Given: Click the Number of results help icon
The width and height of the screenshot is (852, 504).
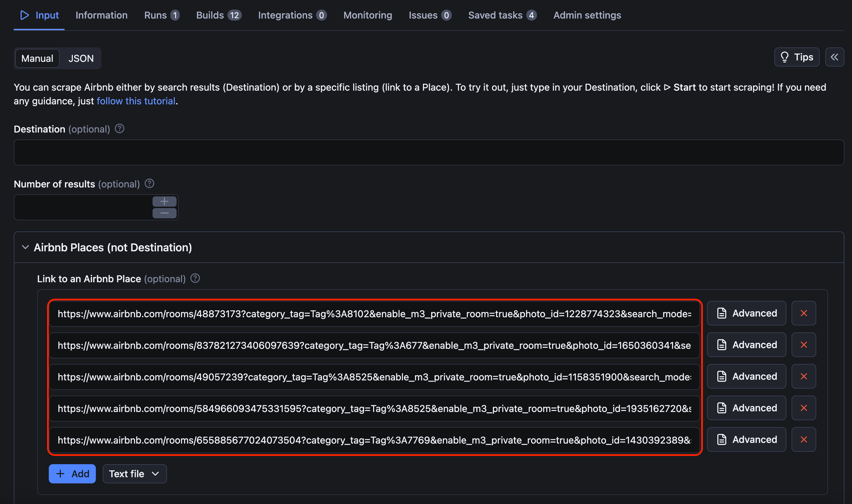Looking at the screenshot, I should tap(149, 184).
